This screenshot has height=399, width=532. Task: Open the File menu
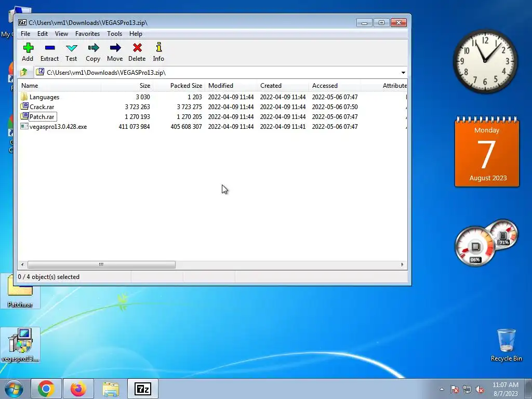point(25,34)
